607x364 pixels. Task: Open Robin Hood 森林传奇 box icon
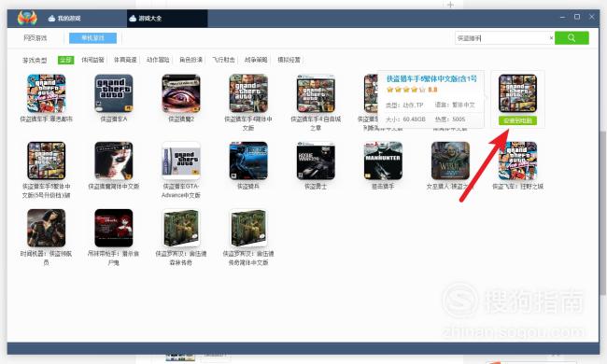click(x=181, y=228)
